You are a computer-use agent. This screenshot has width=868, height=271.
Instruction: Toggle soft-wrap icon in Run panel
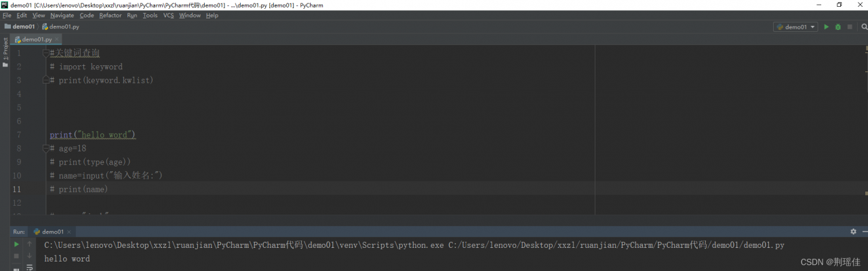(29, 268)
